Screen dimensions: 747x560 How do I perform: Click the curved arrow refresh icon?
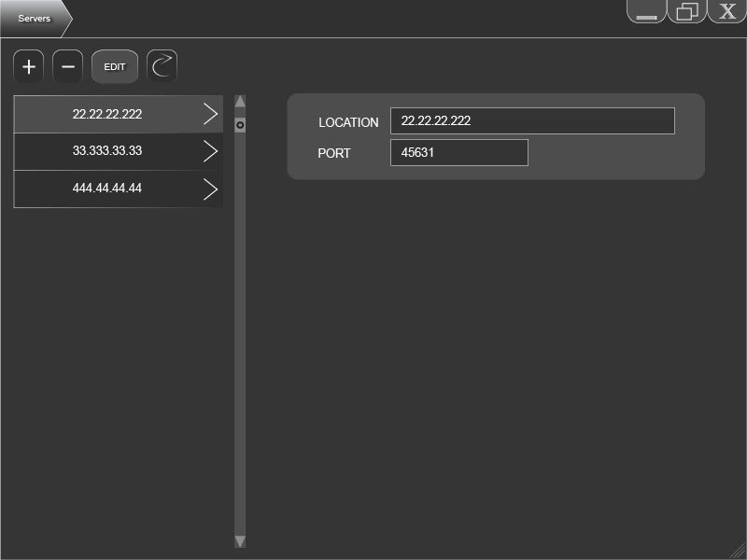[x=162, y=66]
